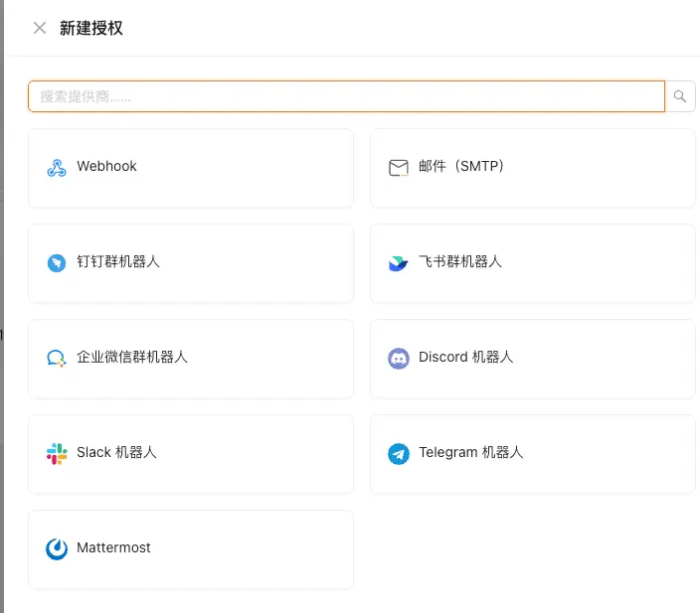Close the 新建授权 panel

[40, 28]
